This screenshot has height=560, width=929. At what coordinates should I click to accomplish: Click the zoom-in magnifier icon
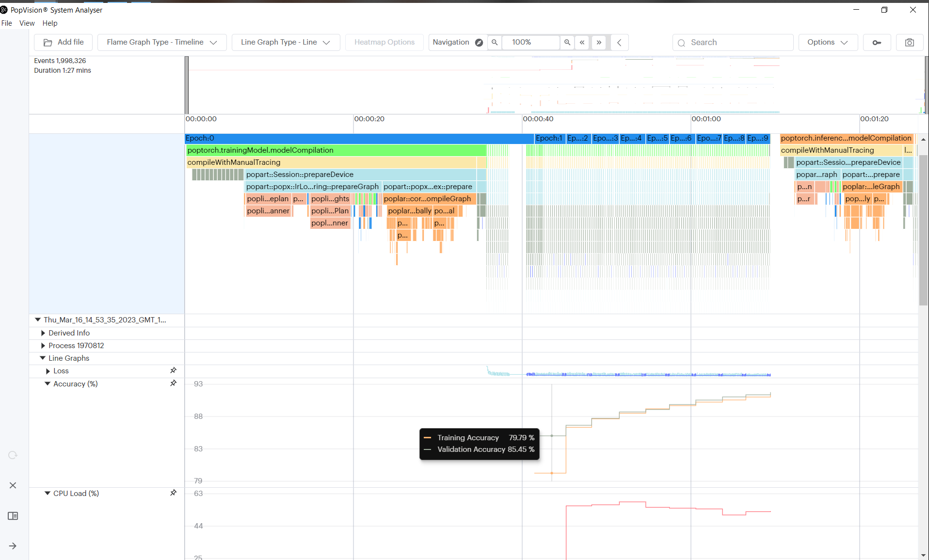tap(567, 42)
